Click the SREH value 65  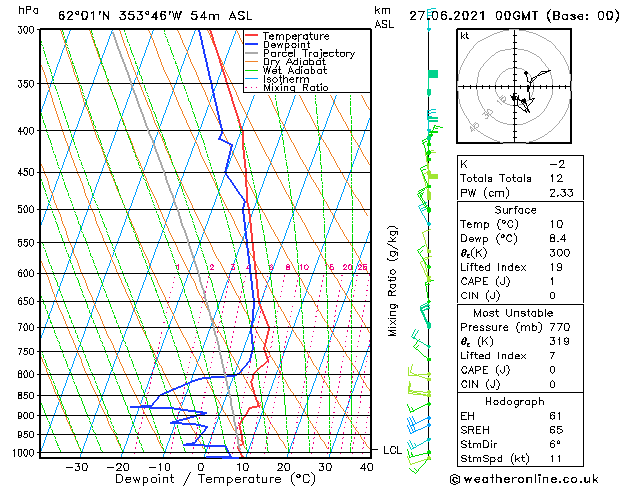(556, 430)
